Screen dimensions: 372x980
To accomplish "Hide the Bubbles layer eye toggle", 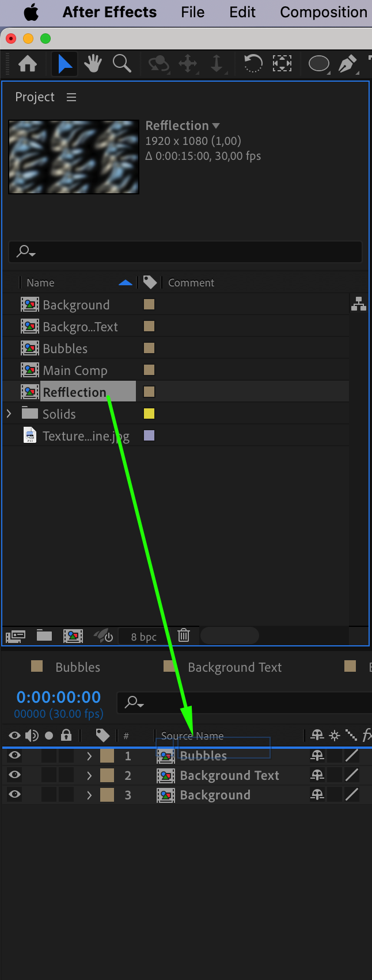I will [x=15, y=756].
